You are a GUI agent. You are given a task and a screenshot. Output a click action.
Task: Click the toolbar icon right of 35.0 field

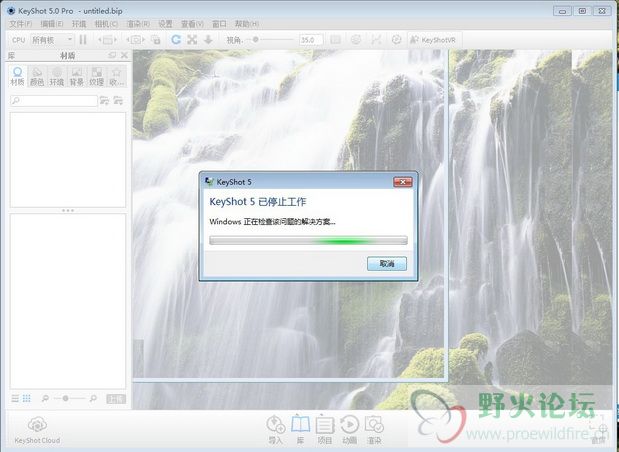336,40
